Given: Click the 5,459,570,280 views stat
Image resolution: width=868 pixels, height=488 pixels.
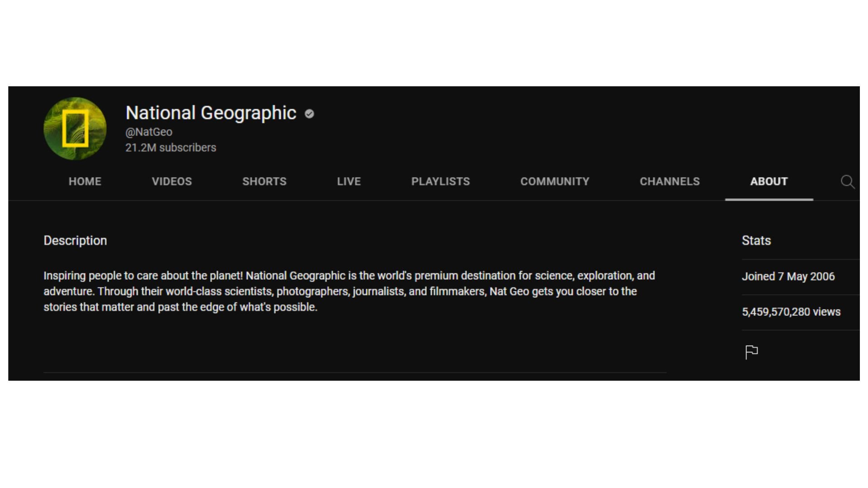Looking at the screenshot, I should point(791,312).
